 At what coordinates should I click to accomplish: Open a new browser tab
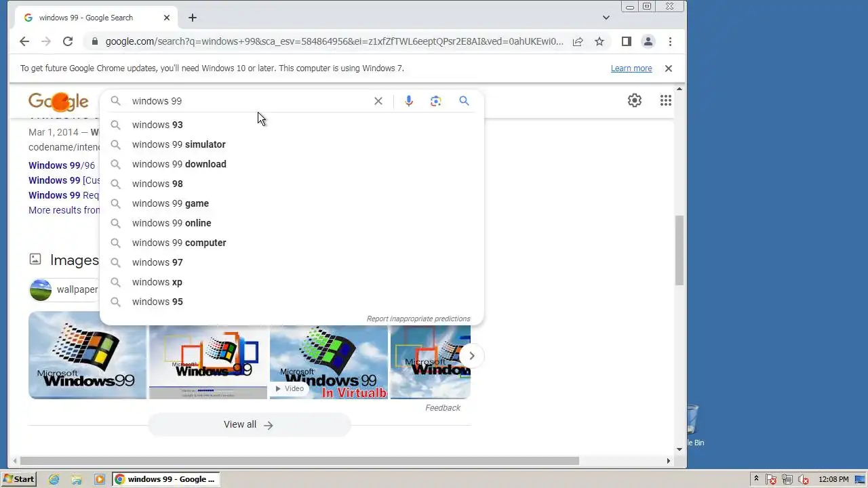click(193, 18)
